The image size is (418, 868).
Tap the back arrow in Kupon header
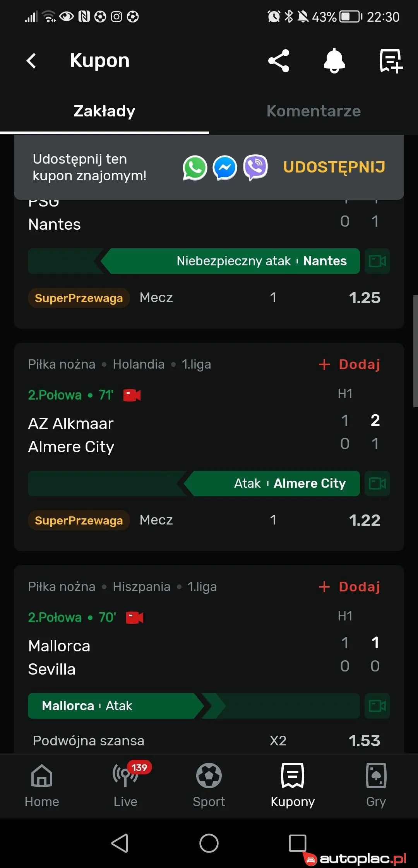[x=31, y=61]
